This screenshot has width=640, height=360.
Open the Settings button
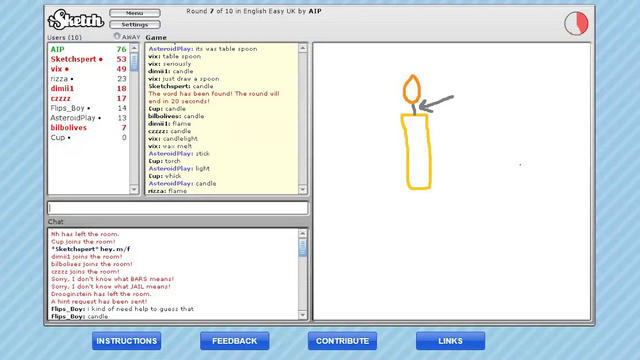point(135,24)
